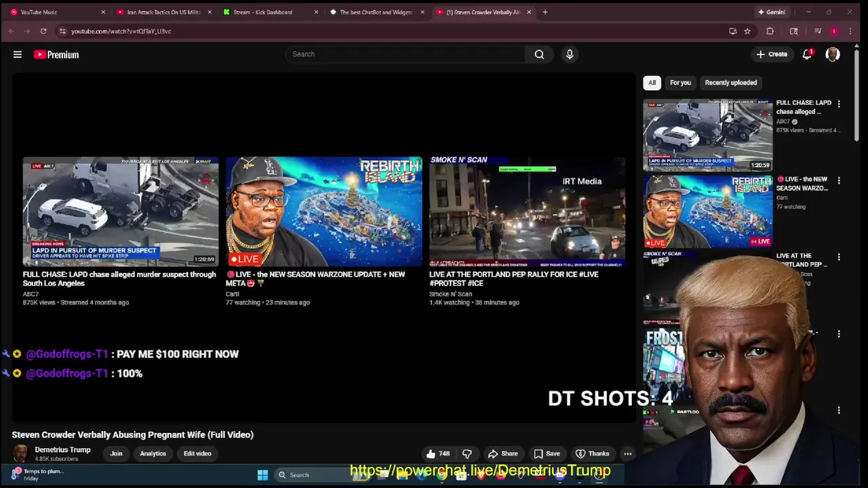Open channel Analytics
The height and width of the screenshot is (488, 868).
[x=153, y=453]
